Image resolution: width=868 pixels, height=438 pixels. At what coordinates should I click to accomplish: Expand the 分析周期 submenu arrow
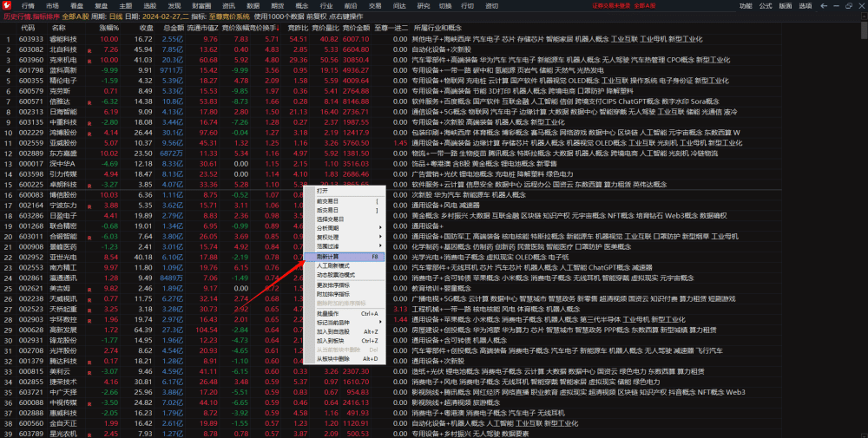tap(380, 228)
